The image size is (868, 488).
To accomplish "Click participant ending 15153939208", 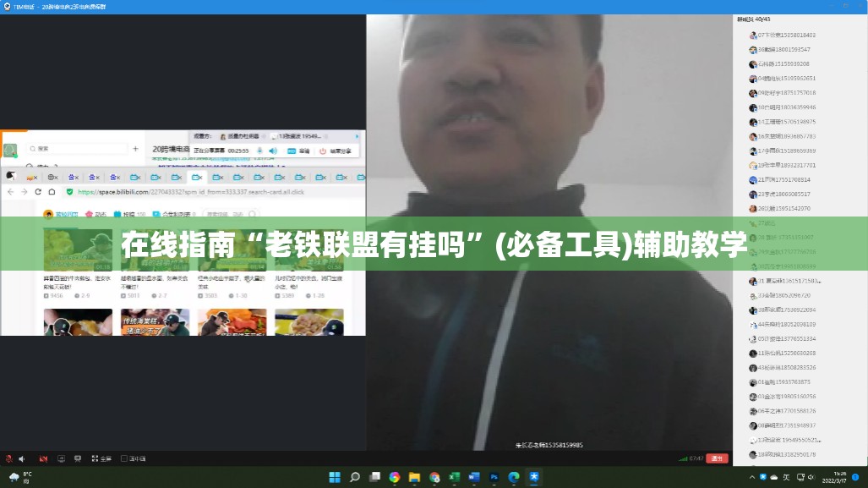I will [x=779, y=63].
